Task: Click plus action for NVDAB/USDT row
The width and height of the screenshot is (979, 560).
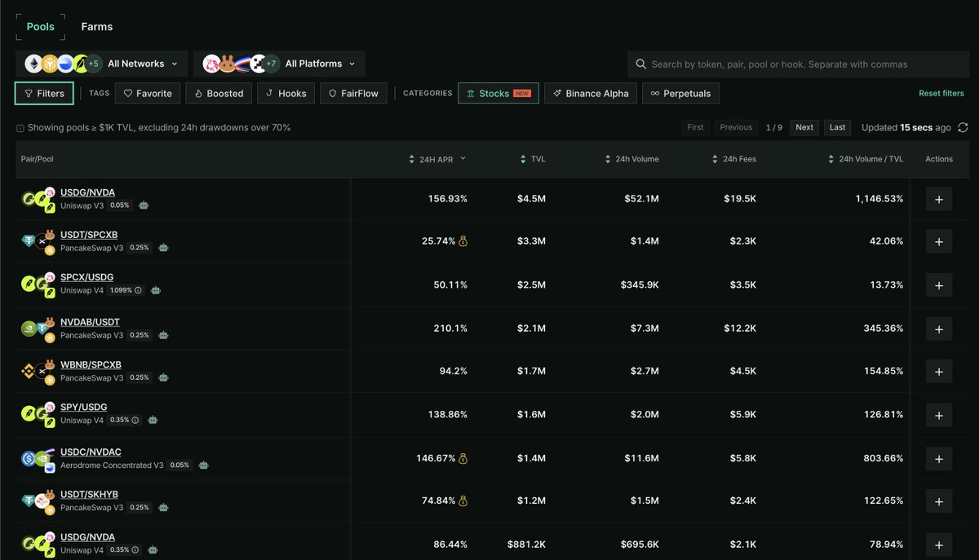Action: [x=939, y=329]
